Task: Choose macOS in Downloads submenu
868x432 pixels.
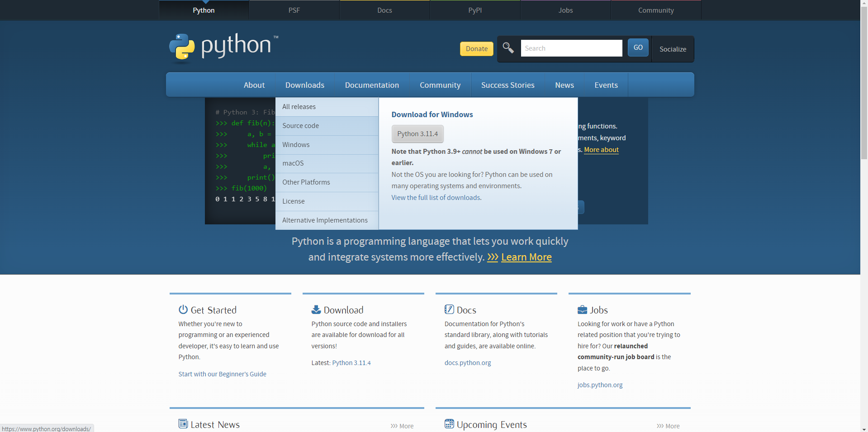Action: coord(327,163)
